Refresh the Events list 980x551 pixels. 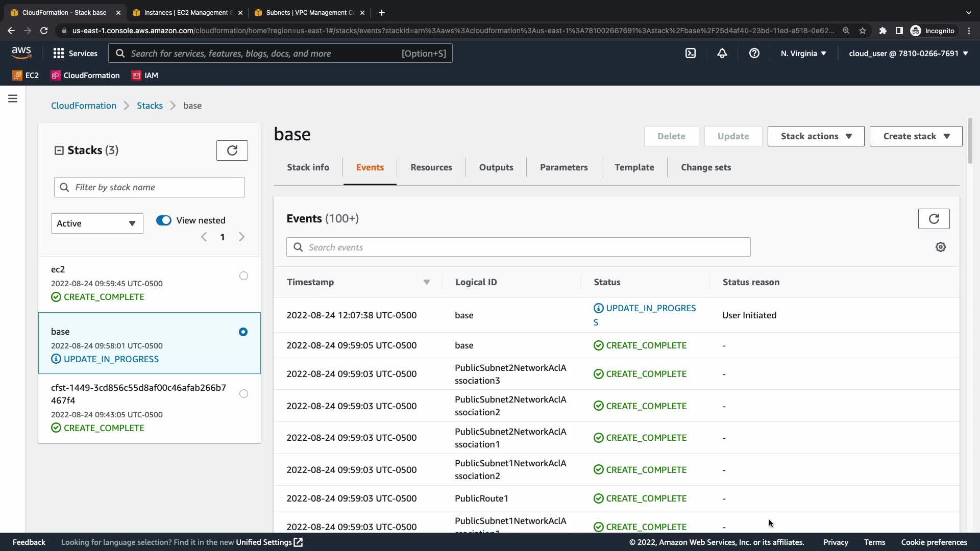[x=934, y=219]
